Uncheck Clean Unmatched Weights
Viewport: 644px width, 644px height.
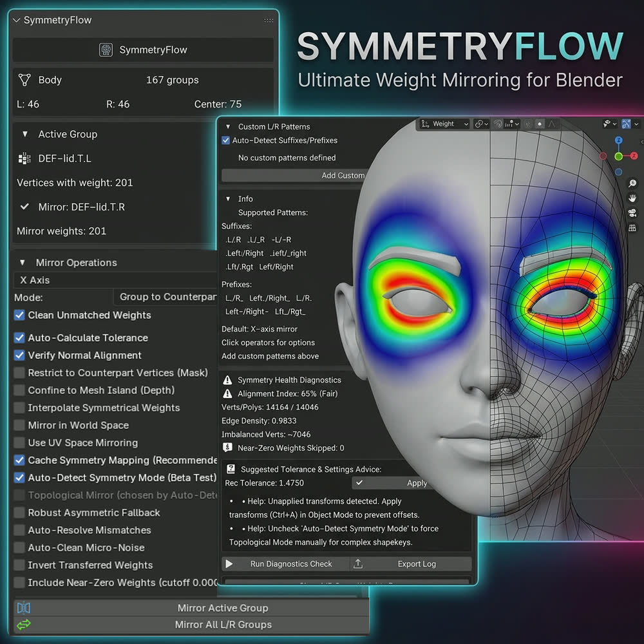(x=19, y=315)
